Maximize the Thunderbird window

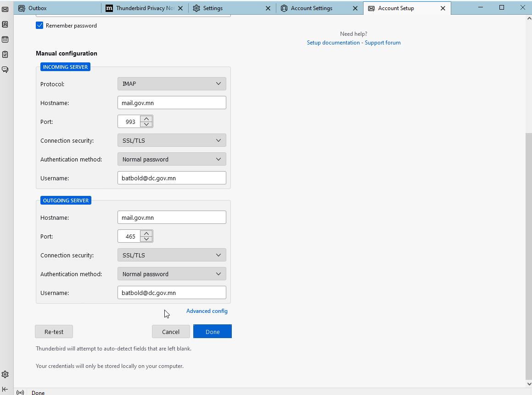[x=501, y=7]
